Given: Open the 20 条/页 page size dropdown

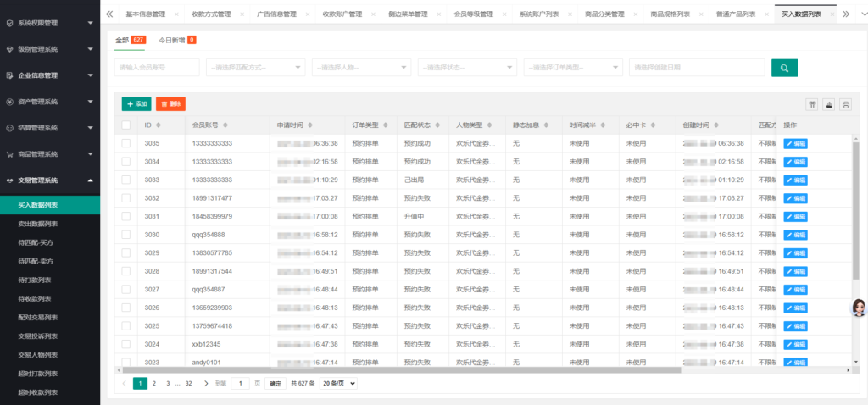Looking at the screenshot, I should coord(338,384).
